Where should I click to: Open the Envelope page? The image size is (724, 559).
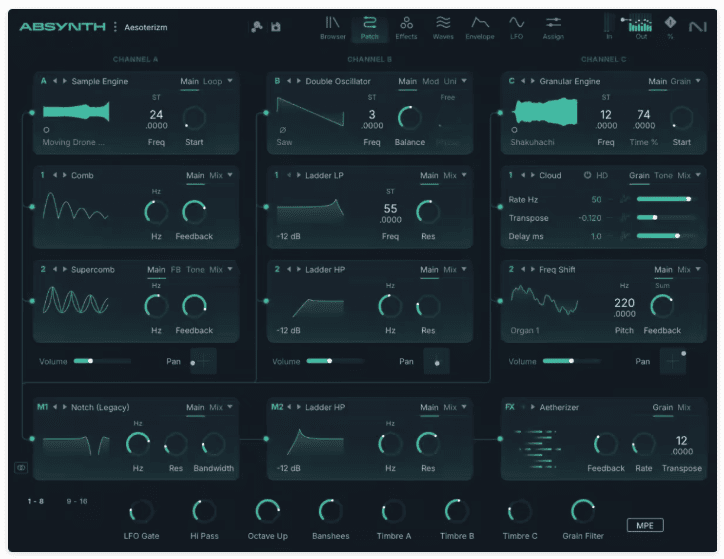[x=480, y=28]
